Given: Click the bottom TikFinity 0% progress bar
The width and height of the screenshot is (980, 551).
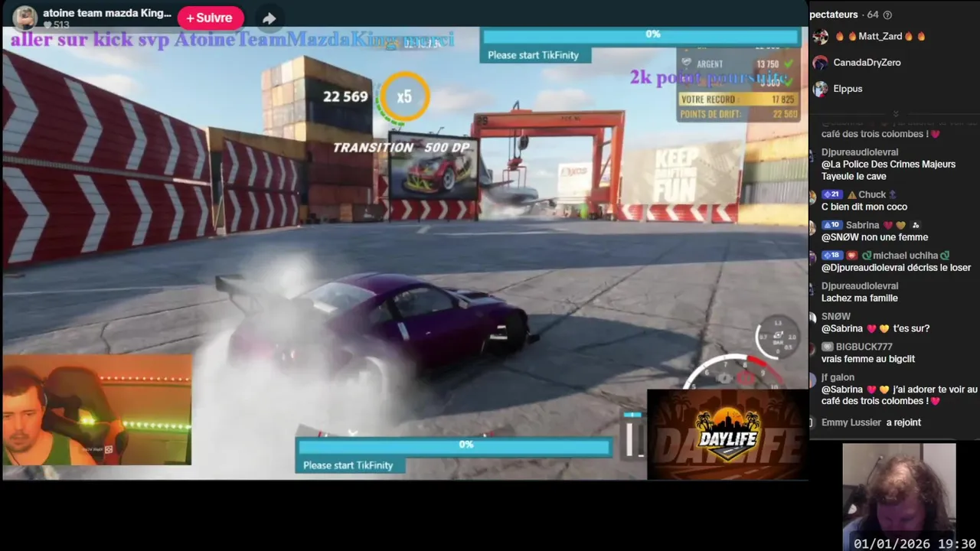Looking at the screenshot, I should (x=454, y=445).
